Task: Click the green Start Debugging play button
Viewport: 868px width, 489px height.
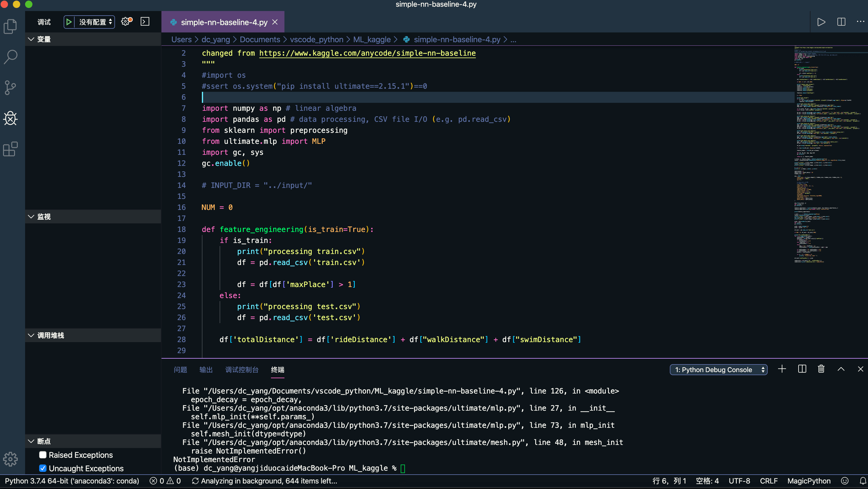Action: [69, 22]
